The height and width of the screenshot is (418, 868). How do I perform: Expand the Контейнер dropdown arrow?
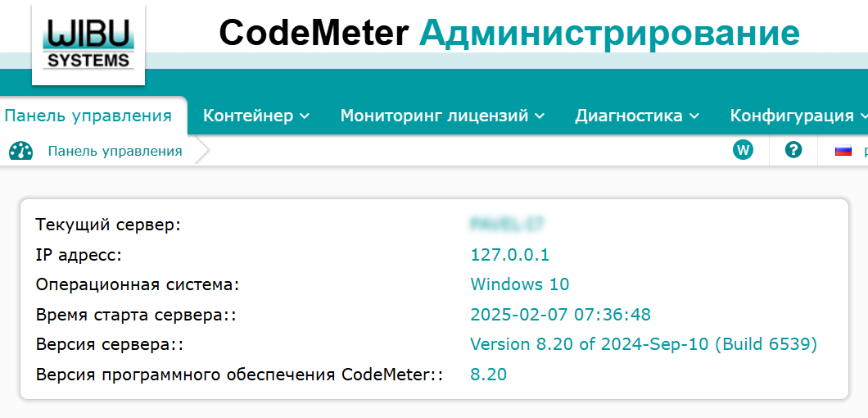(305, 116)
